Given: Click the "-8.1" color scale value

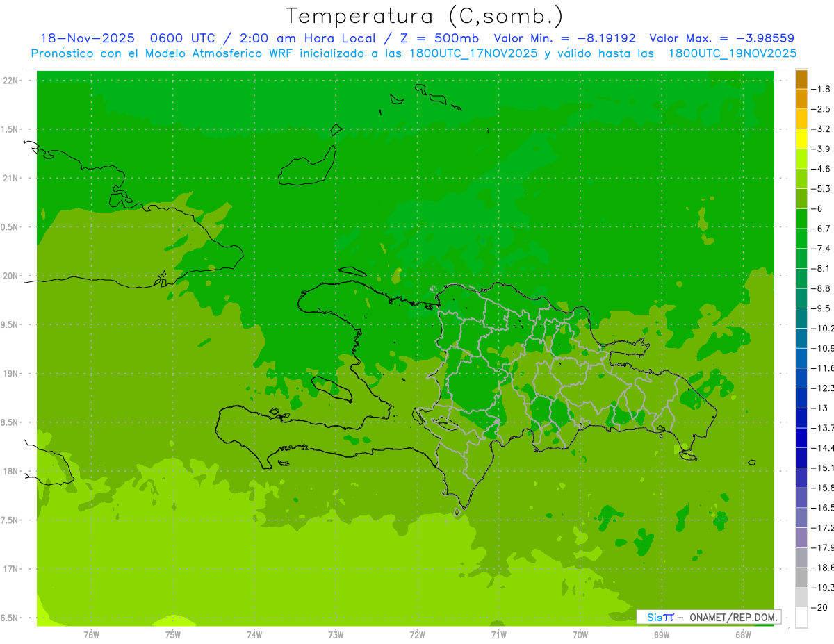Looking at the screenshot, I should pos(821,268).
